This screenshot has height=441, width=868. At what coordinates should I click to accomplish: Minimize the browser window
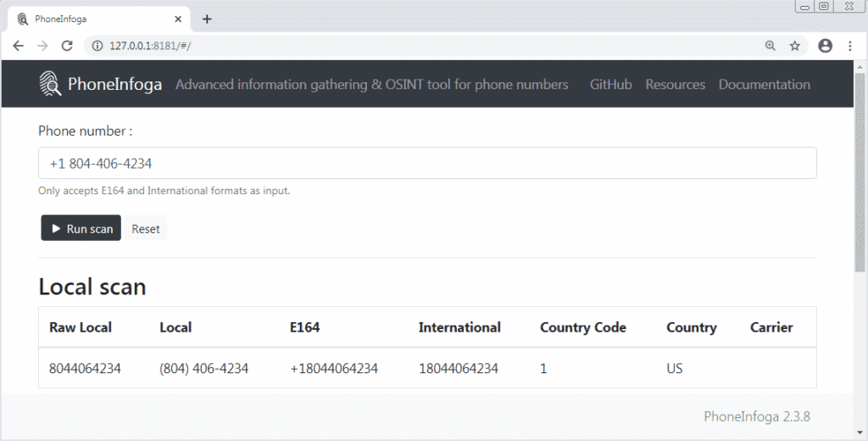click(804, 7)
